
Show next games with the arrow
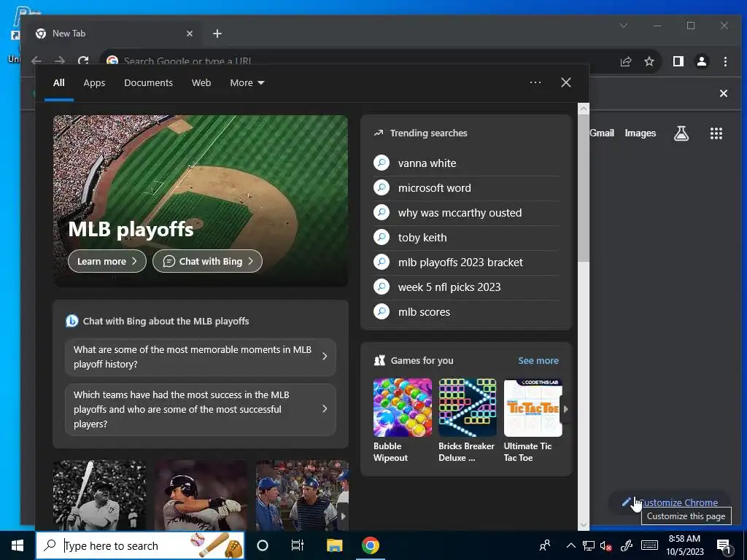tap(565, 409)
